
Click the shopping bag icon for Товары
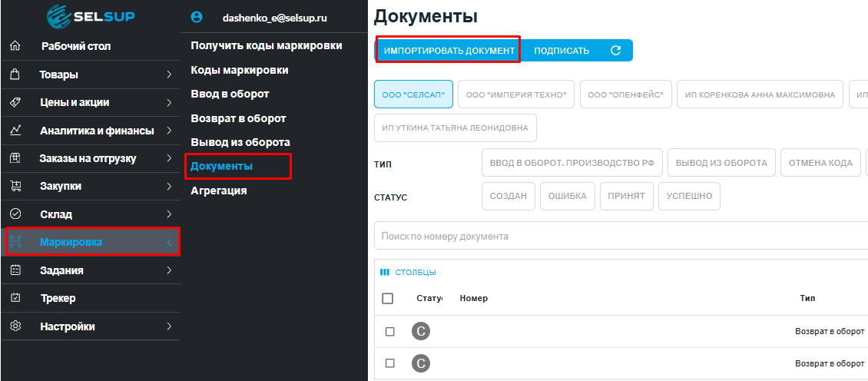15,75
